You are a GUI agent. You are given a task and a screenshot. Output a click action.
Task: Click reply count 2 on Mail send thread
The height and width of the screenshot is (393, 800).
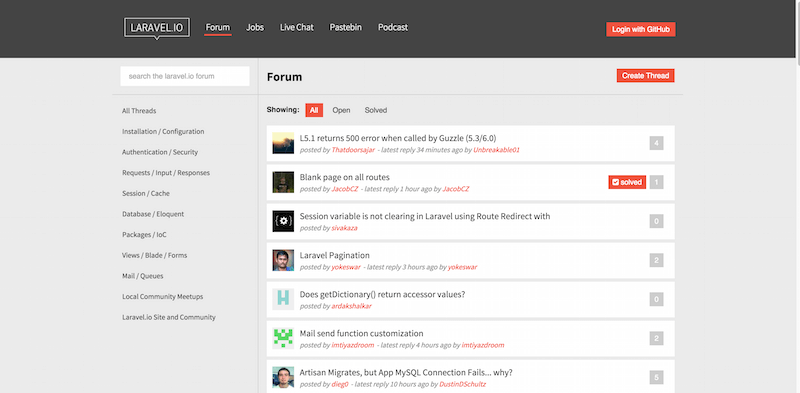(x=657, y=338)
